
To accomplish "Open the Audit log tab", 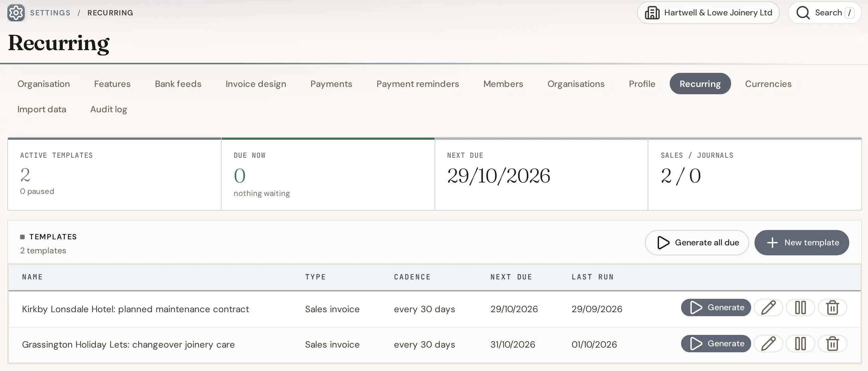I will point(108,109).
